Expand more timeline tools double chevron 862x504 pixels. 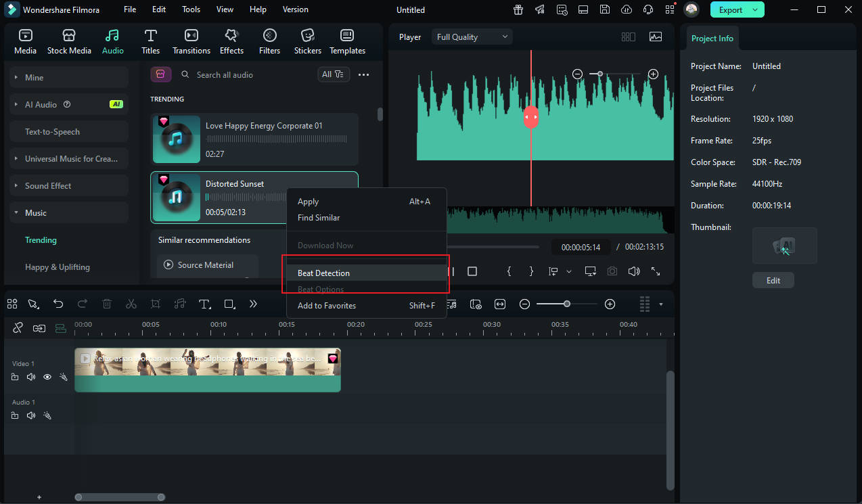[x=253, y=304]
